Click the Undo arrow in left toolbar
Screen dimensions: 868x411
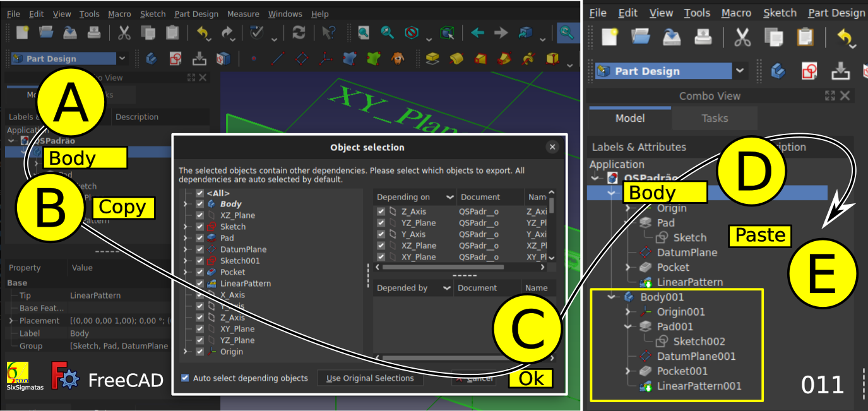click(202, 33)
